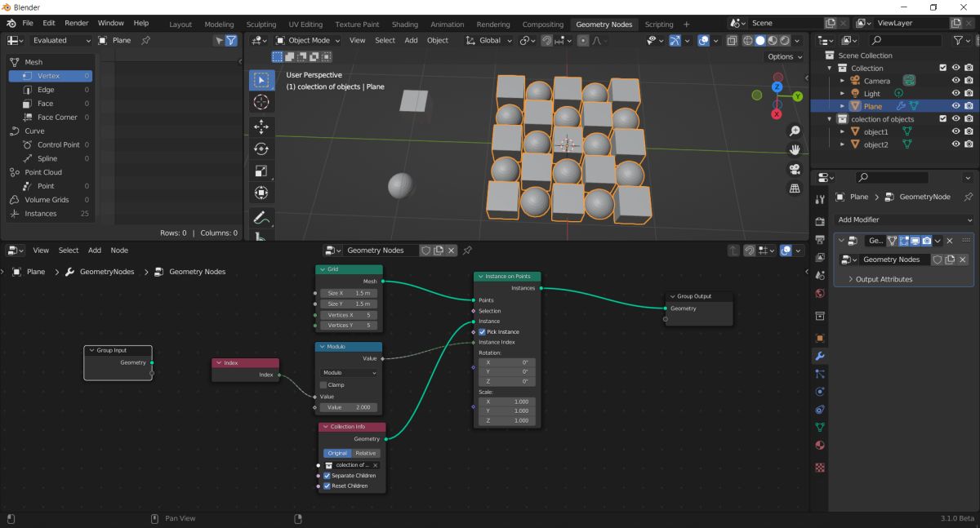Hide object1 in viewport via eye icon

(x=955, y=131)
